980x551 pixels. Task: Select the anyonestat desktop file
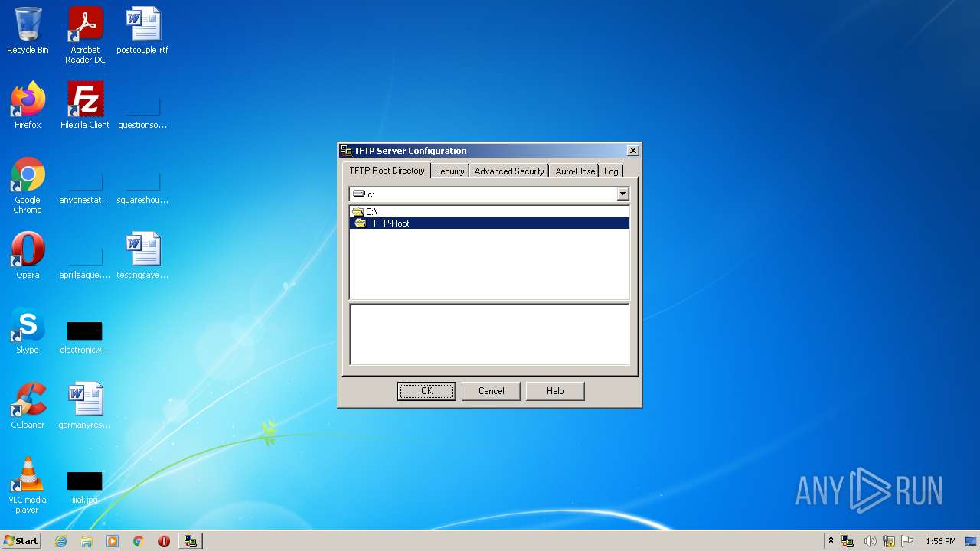(x=85, y=189)
